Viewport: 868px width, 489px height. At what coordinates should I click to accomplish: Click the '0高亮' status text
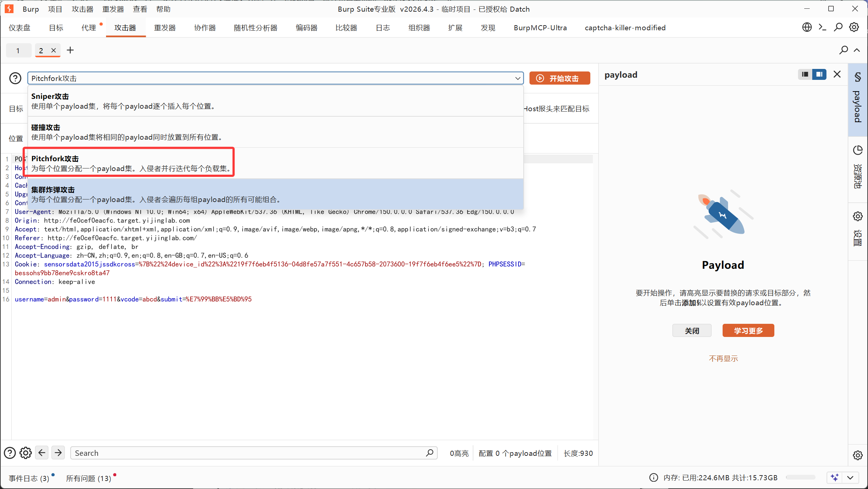pos(459,453)
